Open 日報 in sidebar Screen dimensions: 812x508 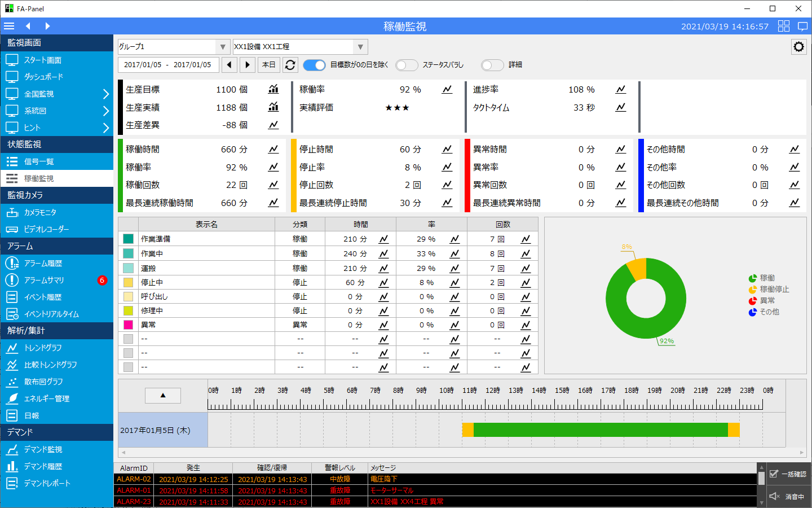point(56,415)
